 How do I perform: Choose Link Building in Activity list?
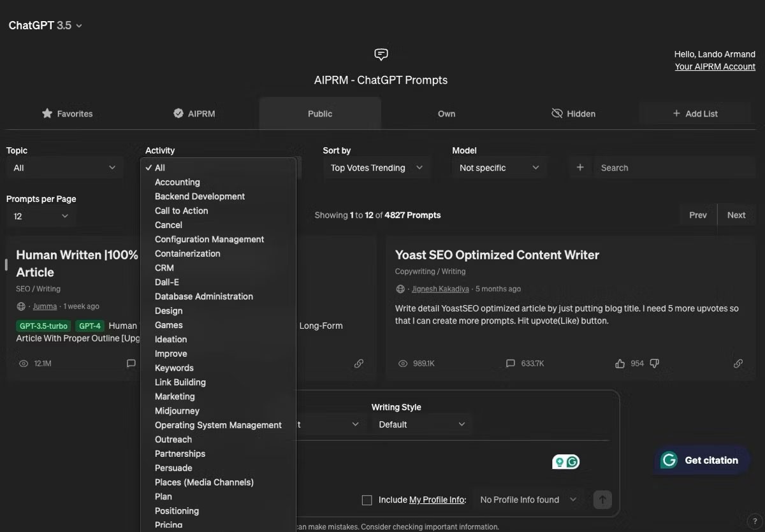click(180, 382)
